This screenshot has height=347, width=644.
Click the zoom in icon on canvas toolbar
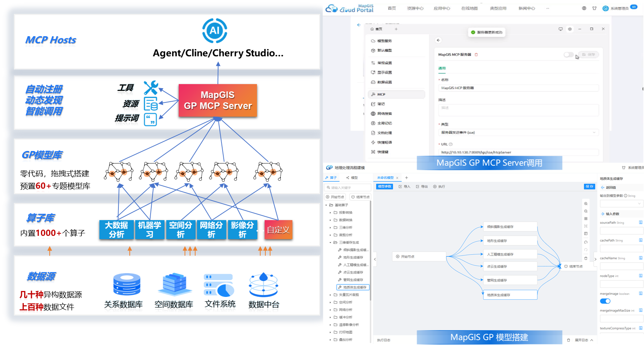(x=586, y=204)
